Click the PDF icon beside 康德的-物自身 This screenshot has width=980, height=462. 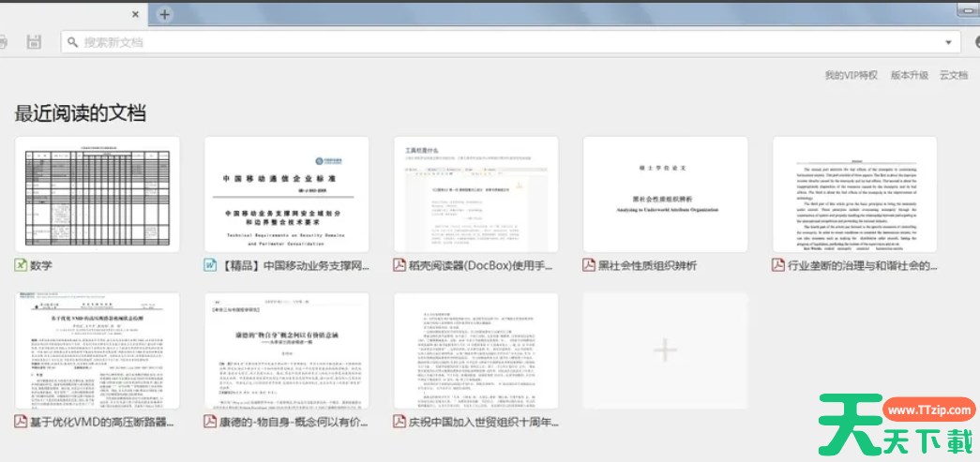210,422
